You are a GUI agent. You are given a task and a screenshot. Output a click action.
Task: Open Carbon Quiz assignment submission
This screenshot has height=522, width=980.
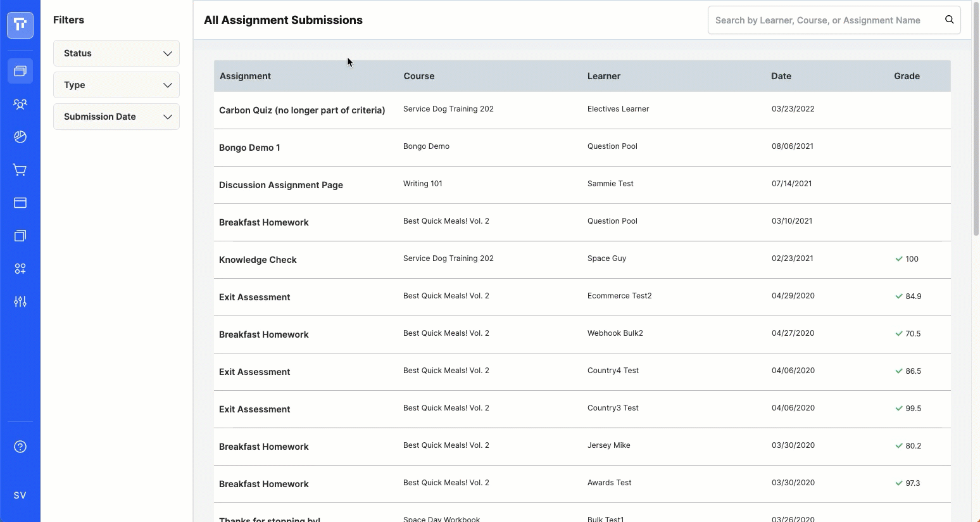pyautogui.click(x=301, y=110)
